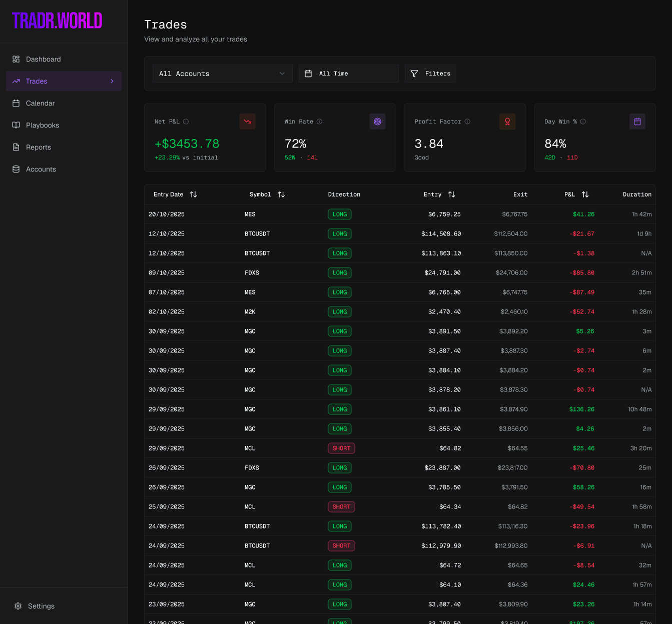Click the Day Win % calendar icon

point(637,121)
